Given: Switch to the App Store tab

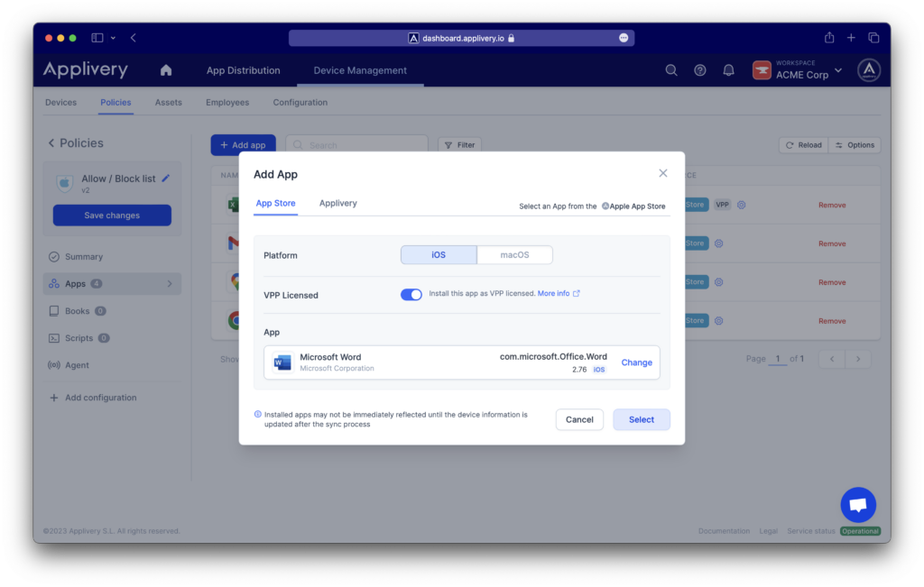Looking at the screenshot, I should tap(275, 203).
